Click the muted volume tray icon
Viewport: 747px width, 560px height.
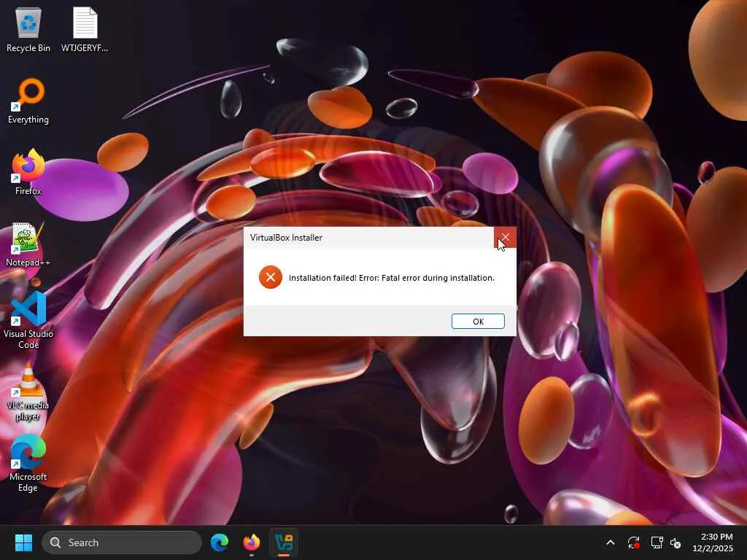(x=676, y=542)
